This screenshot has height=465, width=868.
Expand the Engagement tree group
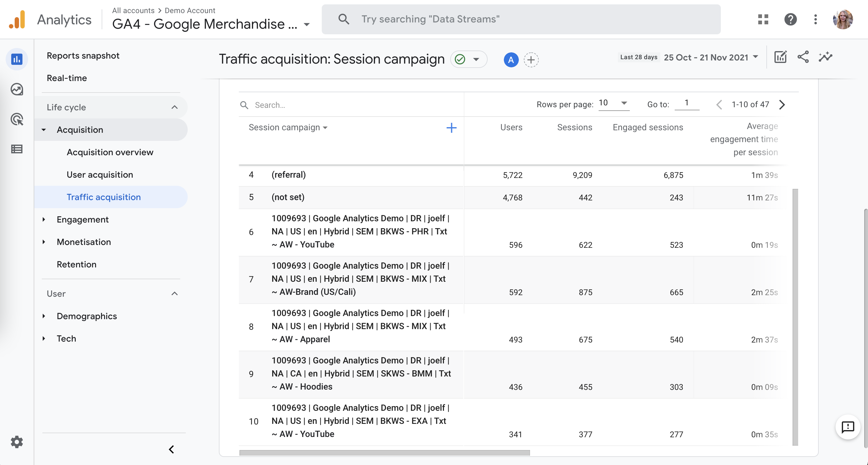44,219
